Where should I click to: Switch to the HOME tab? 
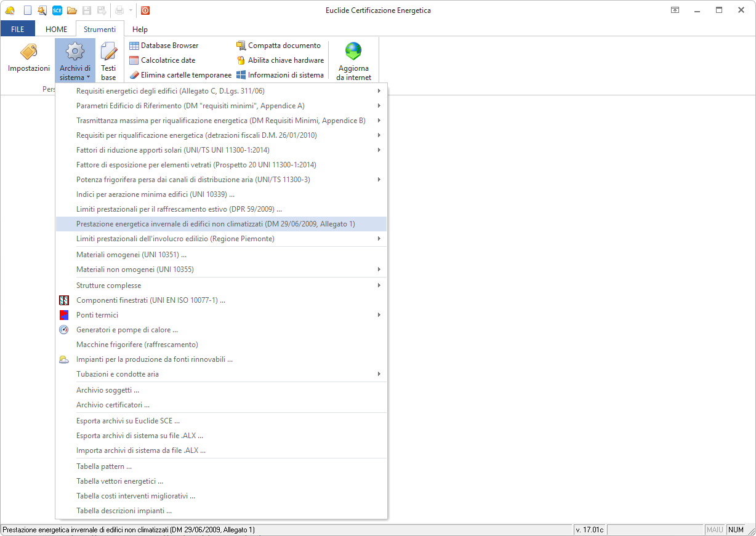click(x=56, y=29)
